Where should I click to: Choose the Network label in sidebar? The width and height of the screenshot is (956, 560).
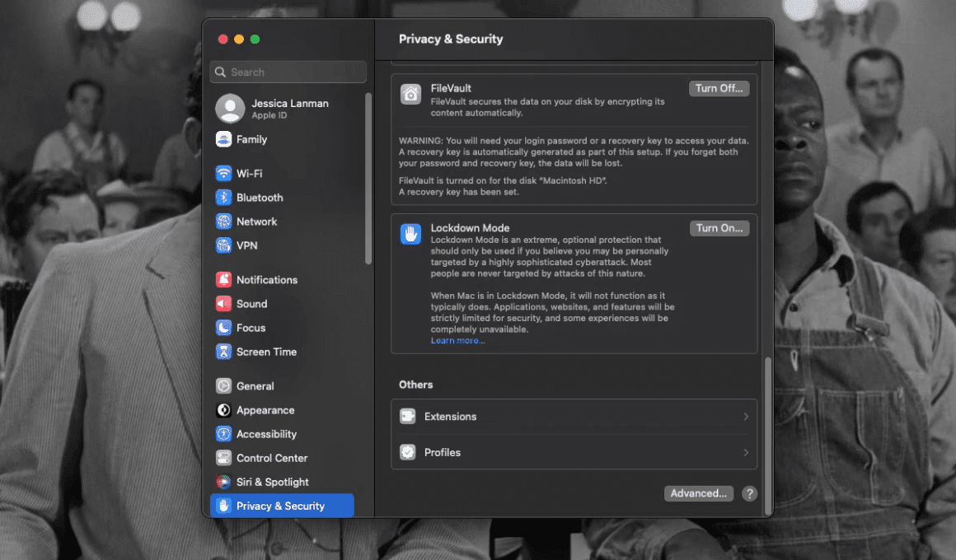tap(256, 222)
